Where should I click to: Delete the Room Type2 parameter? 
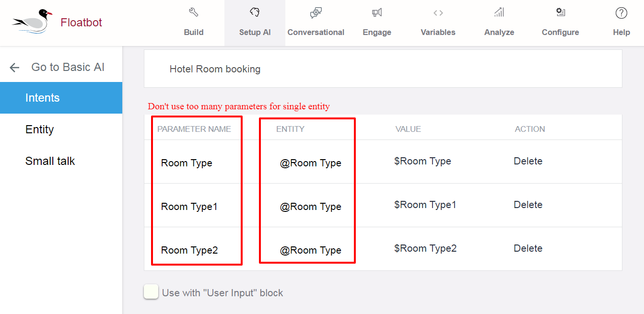click(528, 248)
